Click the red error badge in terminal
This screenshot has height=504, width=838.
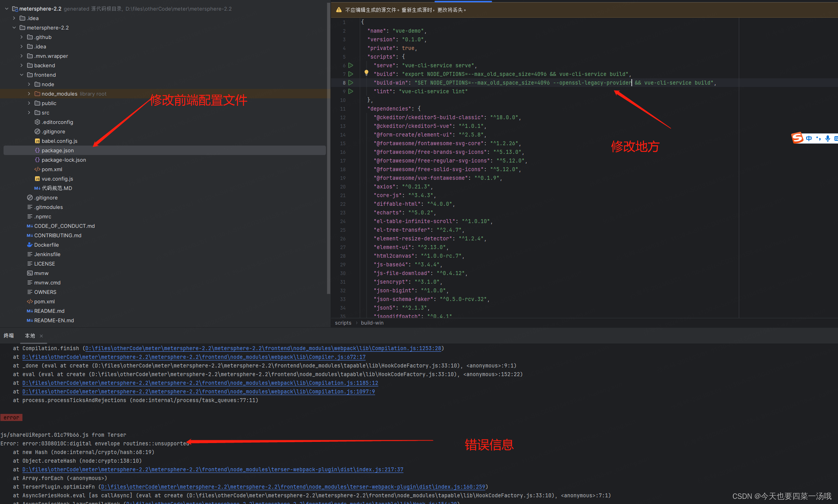pos(11,417)
